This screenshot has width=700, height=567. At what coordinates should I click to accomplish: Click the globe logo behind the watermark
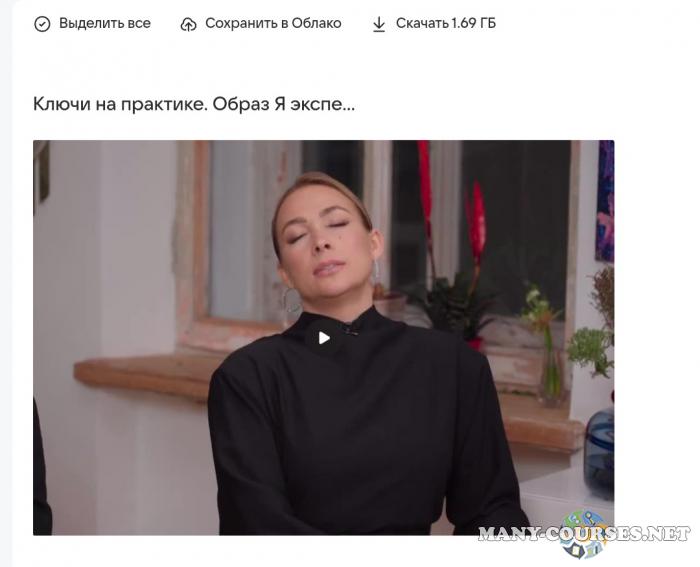(583, 534)
